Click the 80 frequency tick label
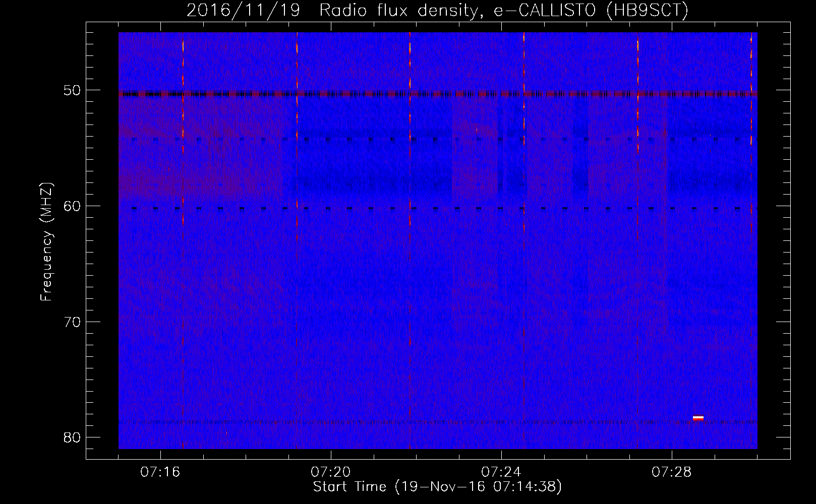This screenshot has width=816, height=504. pos(73,437)
